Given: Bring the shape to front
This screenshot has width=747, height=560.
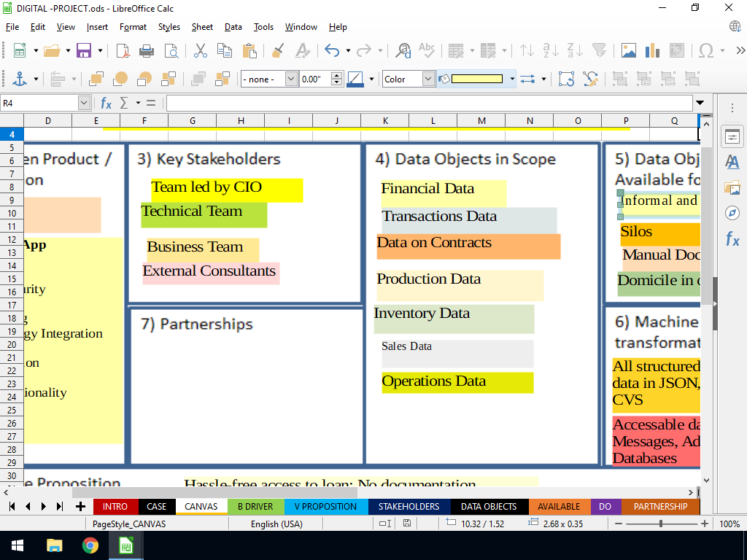Looking at the screenshot, I should (96, 79).
